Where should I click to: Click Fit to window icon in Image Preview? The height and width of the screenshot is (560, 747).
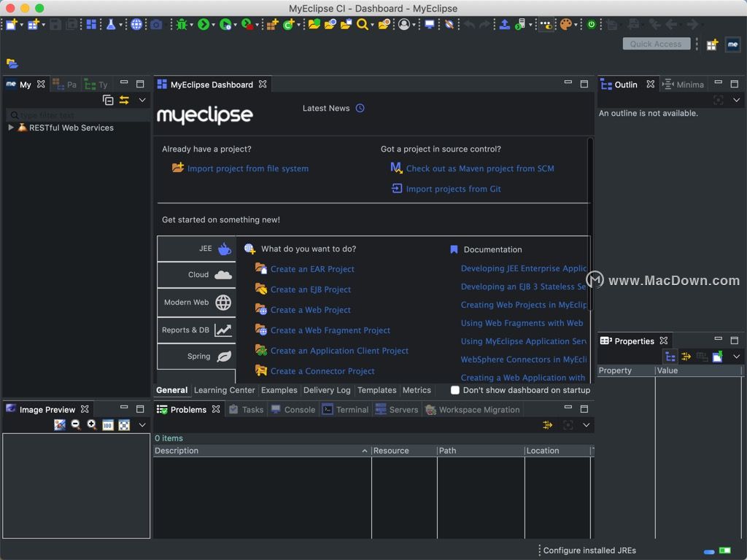124,425
